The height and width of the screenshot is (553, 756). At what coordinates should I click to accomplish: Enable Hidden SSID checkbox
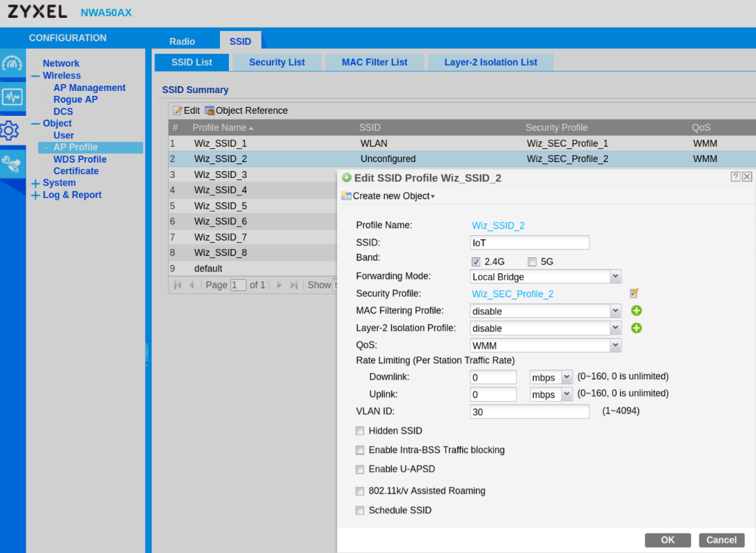359,430
